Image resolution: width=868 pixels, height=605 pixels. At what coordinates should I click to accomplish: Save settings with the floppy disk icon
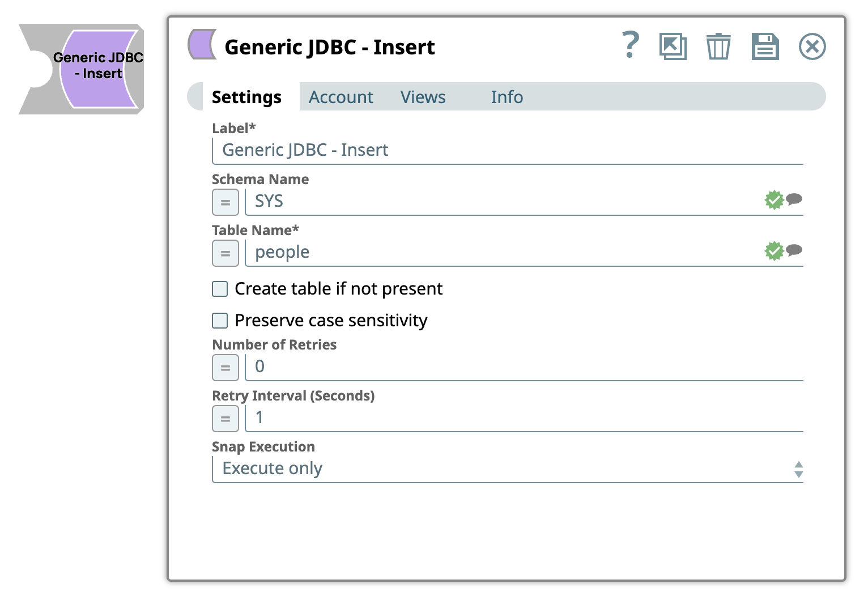[765, 46]
